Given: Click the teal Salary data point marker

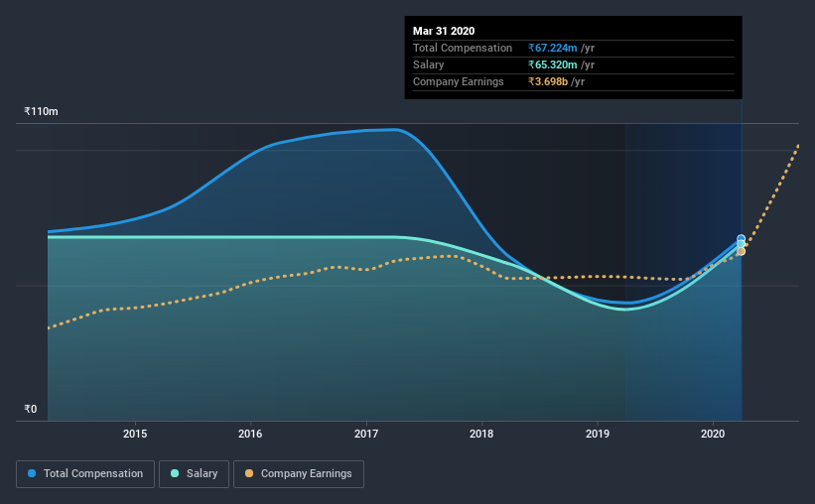Looking at the screenshot, I should 742,244.
